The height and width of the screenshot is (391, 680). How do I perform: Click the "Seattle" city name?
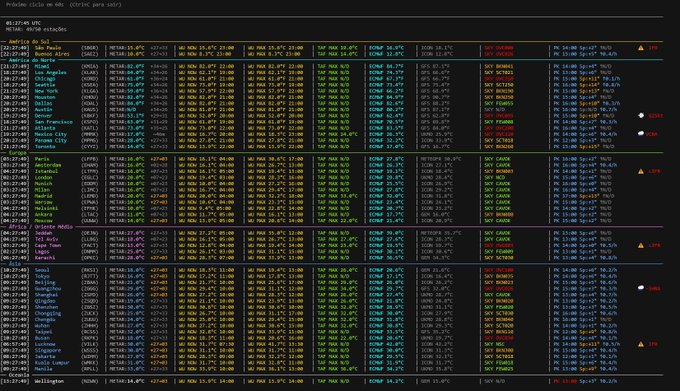45,85
